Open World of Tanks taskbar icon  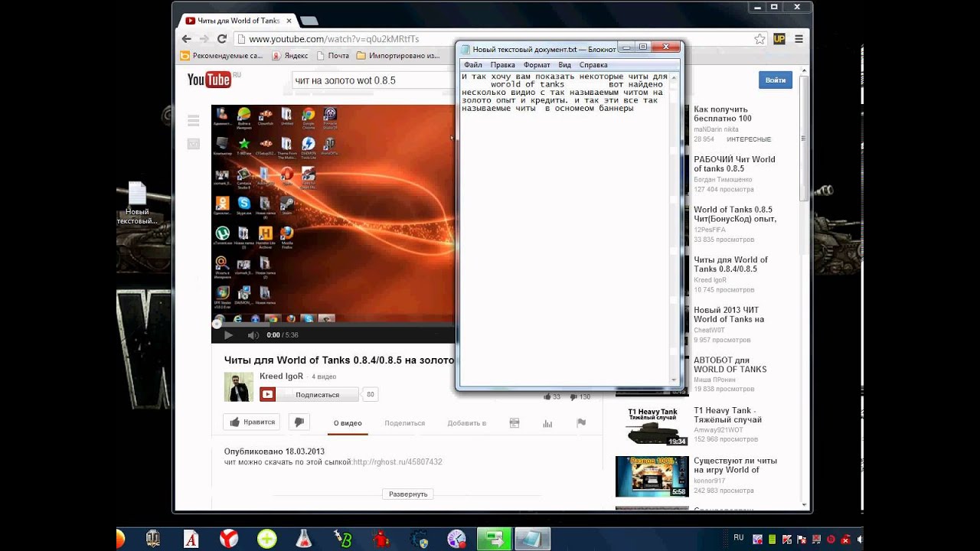click(x=153, y=539)
